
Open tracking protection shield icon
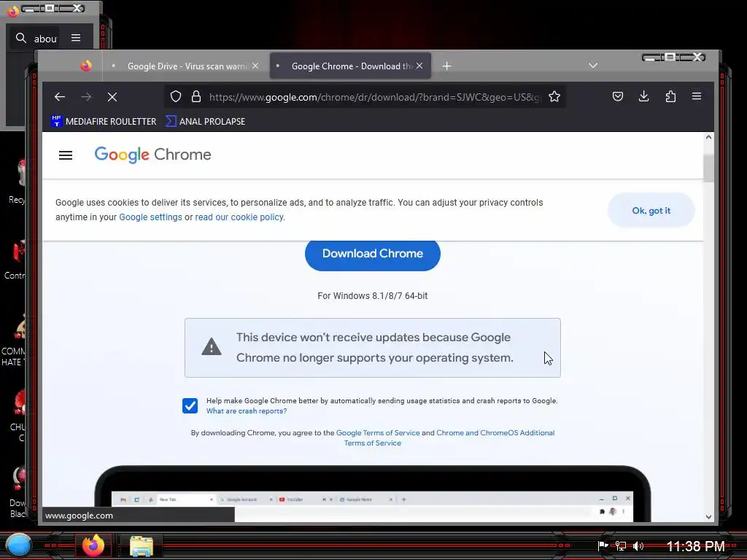coord(176,97)
